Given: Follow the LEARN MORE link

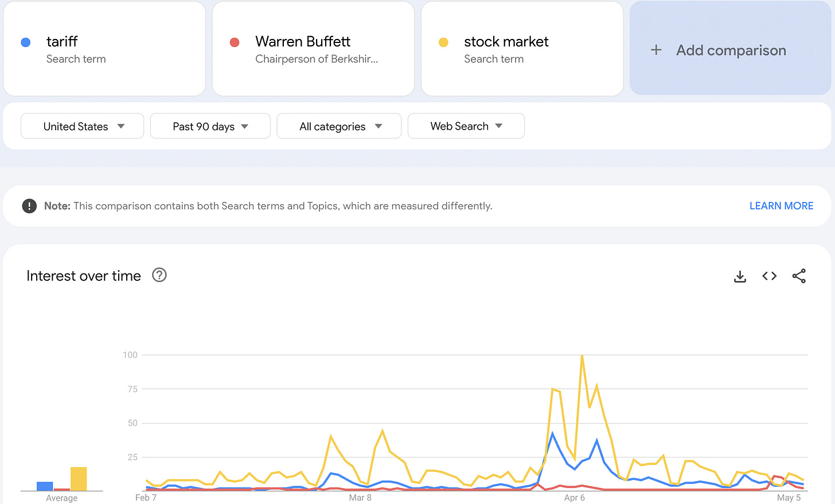Looking at the screenshot, I should [x=781, y=206].
